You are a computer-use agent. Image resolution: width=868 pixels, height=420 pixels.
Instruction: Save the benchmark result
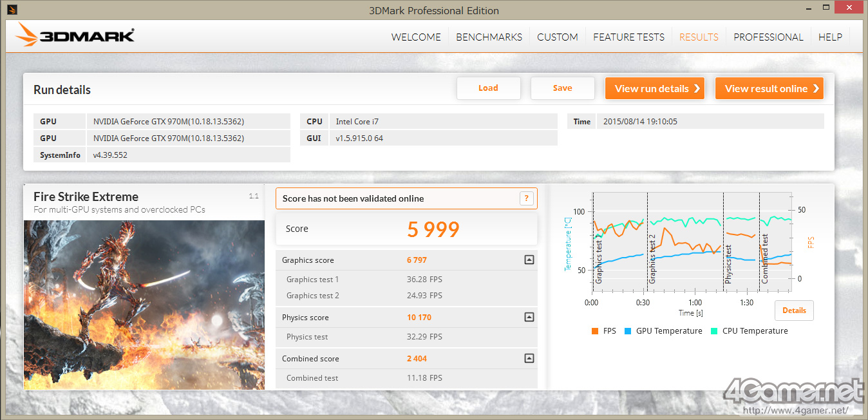click(x=562, y=88)
